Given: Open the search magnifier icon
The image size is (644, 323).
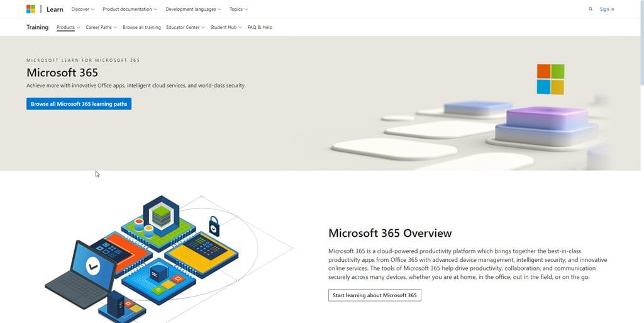Looking at the screenshot, I should coord(591,9).
